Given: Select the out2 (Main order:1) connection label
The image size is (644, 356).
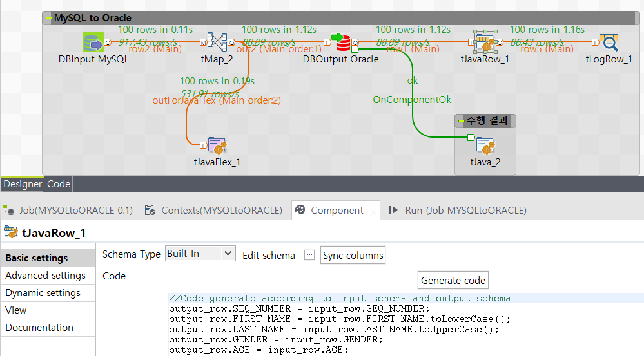Looking at the screenshot, I should pyautogui.click(x=279, y=49).
